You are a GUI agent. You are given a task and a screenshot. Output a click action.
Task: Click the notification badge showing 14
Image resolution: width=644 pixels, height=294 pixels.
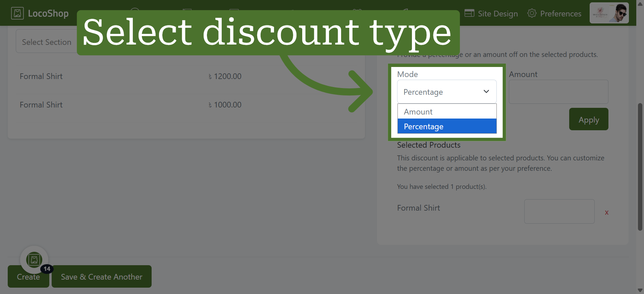click(47, 269)
